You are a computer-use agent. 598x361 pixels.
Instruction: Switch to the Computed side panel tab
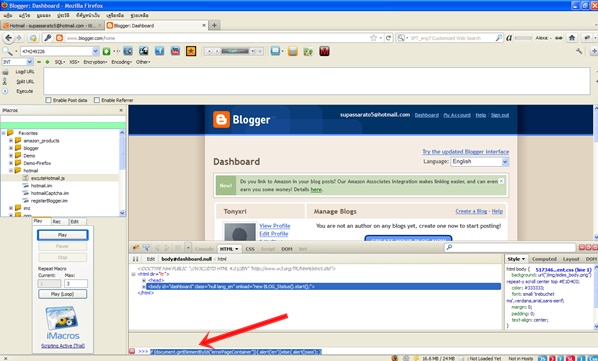pyautogui.click(x=544, y=259)
